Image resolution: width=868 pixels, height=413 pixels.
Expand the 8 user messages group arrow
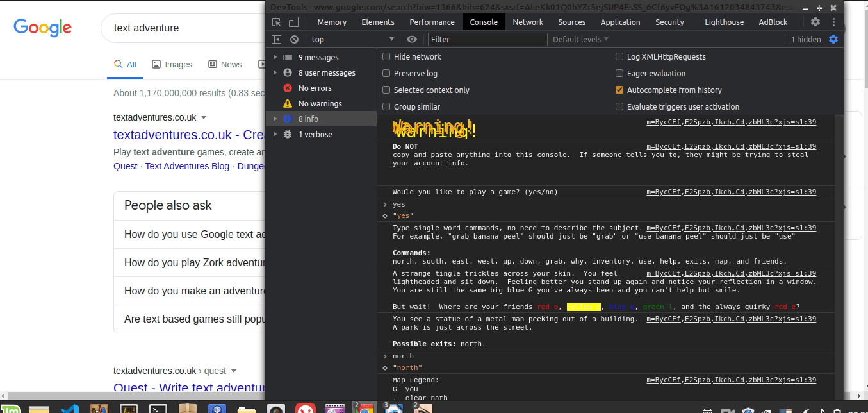275,72
